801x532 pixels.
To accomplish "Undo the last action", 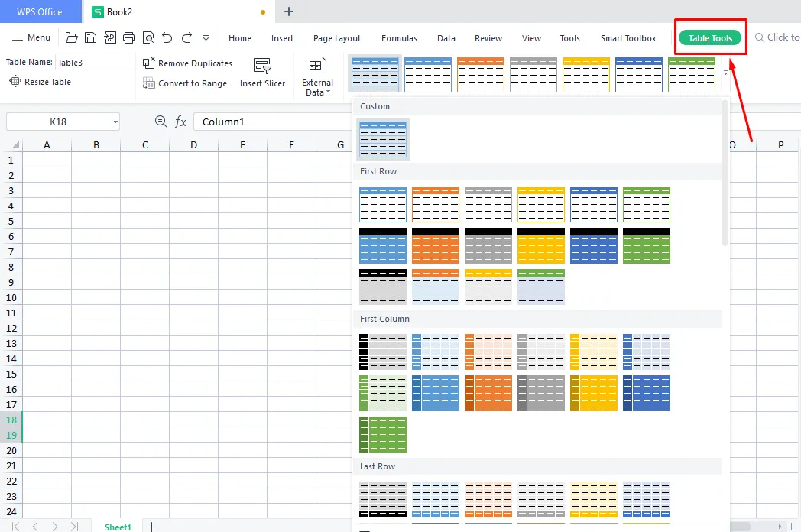I will 167,37.
